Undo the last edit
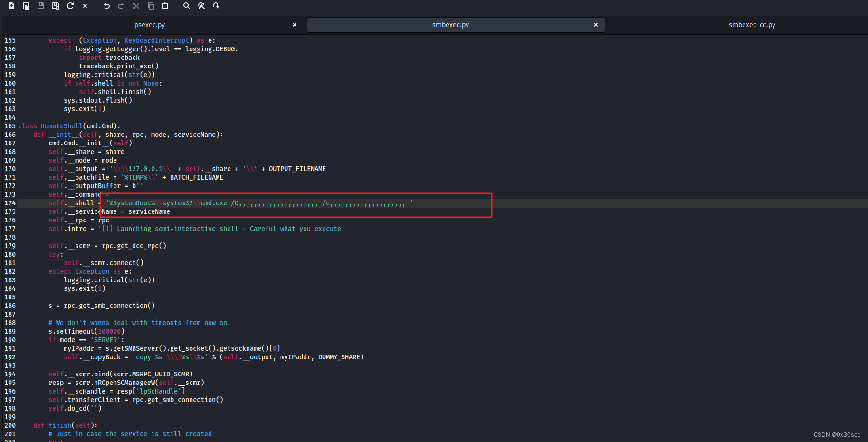Image resolution: width=868 pixels, height=442 pixels. [106, 6]
